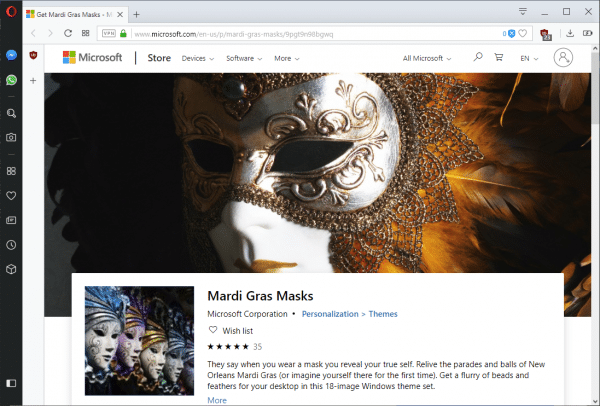Open WhatsApp in the Opera sidebar
600x406 pixels.
click(11, 80)
